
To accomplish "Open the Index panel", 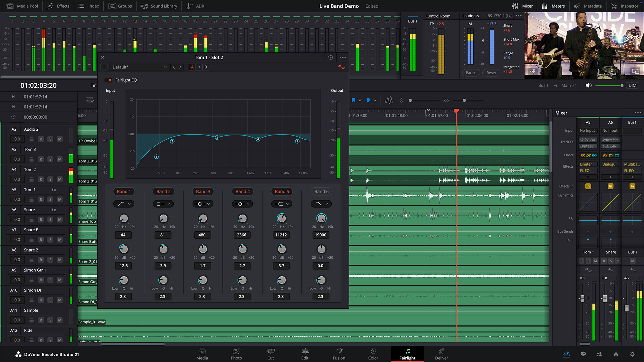I will tap(89, 6).
